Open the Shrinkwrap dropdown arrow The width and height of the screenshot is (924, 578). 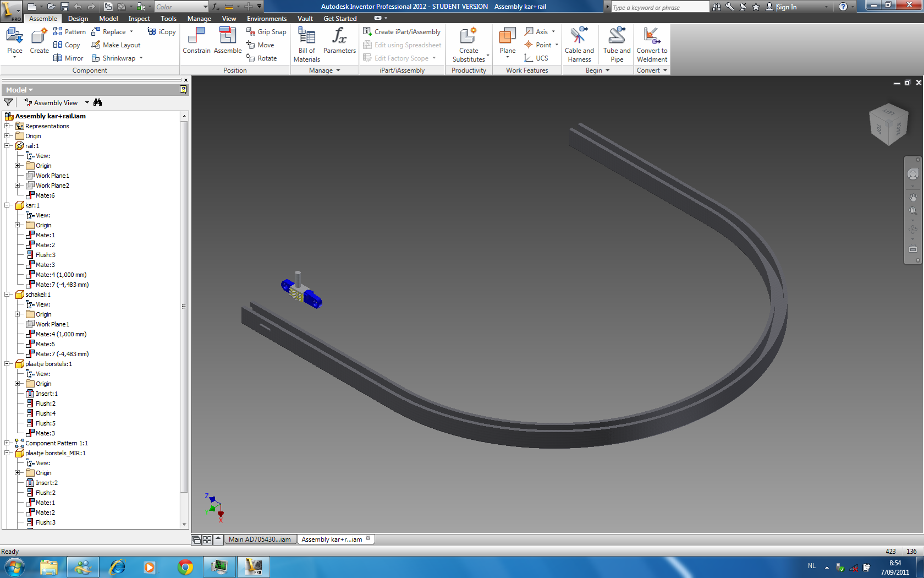[x=141, y=58]
